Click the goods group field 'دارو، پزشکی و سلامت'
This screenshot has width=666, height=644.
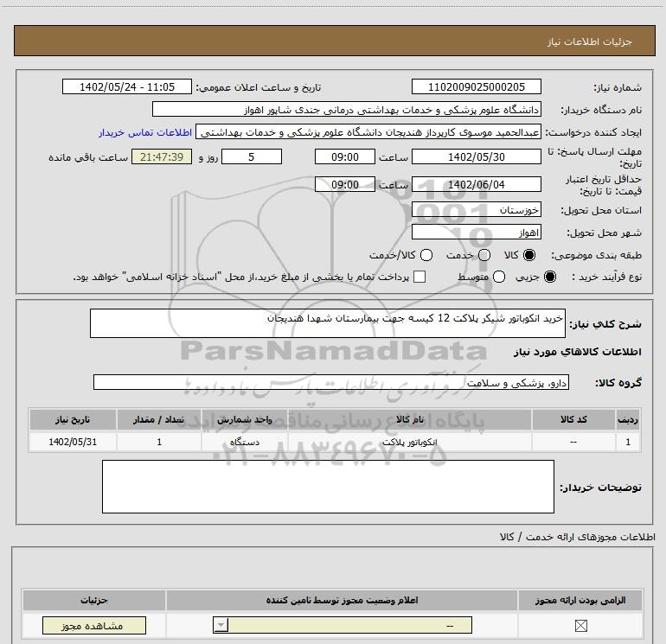(331, 382)
